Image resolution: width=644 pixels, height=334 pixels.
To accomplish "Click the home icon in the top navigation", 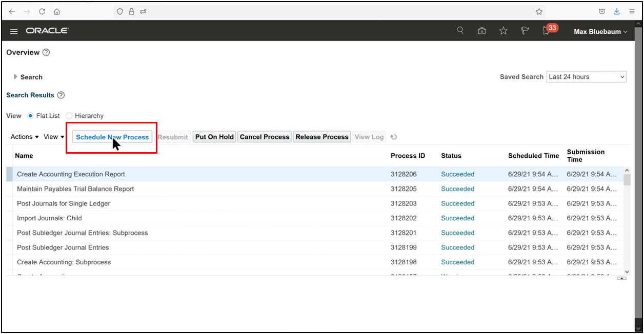I will tap(481, 31).
